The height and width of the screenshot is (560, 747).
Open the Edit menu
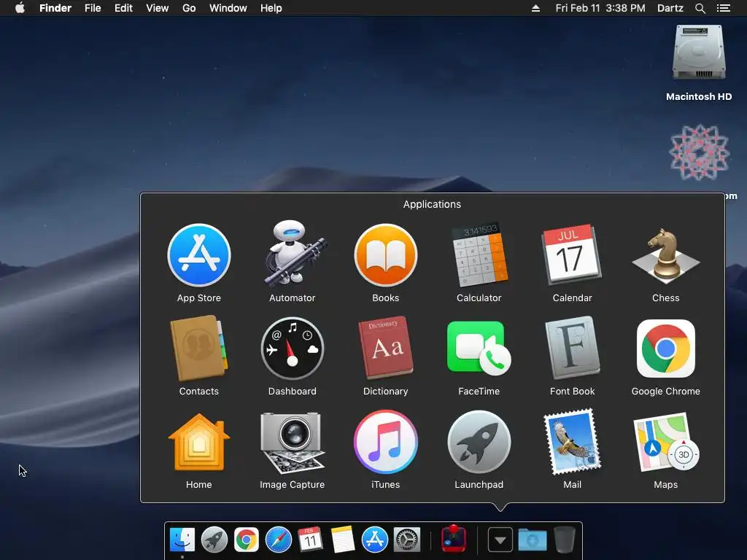[123, 8]
